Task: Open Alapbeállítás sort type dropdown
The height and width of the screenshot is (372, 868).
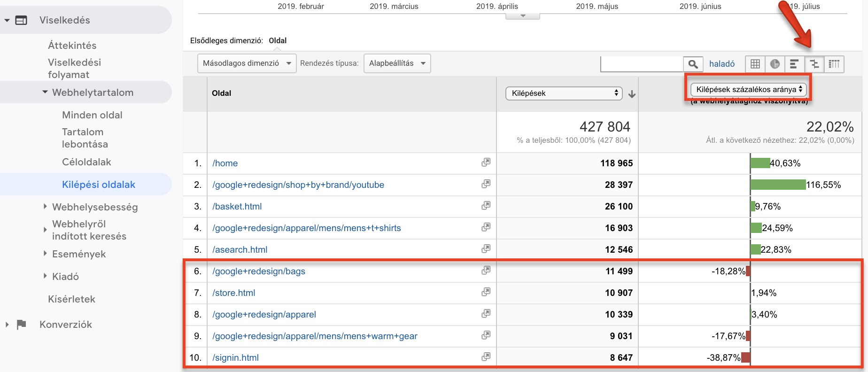Action: pyautogui.click(x=397, y=63)
